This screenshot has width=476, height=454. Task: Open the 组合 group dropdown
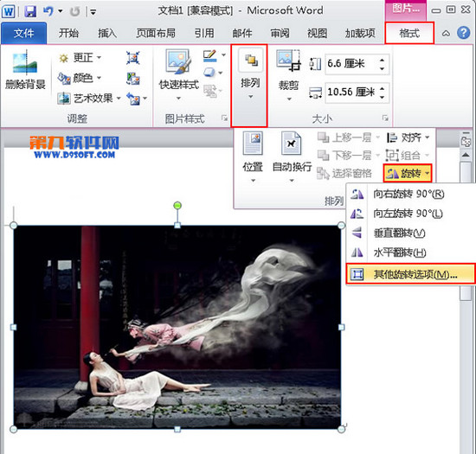coord(408,156)
